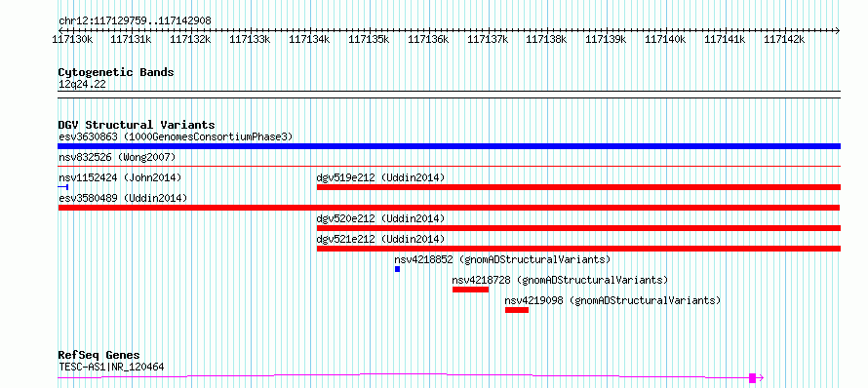Click the 117130k ruler tick

(72, 39)
